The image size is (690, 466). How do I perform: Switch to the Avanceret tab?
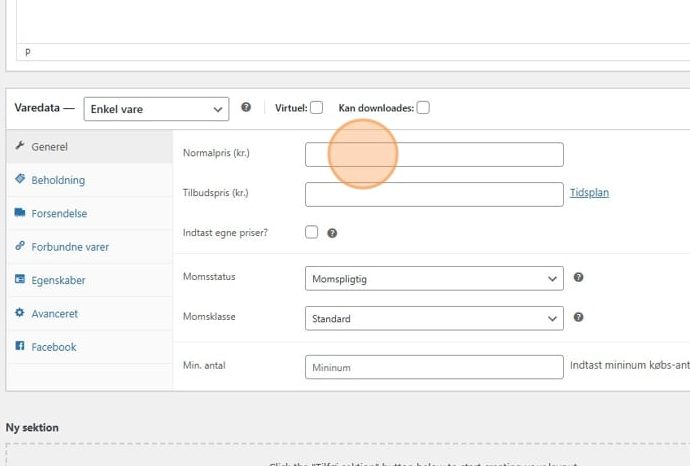pyautogui.click(x=90, y=314)
